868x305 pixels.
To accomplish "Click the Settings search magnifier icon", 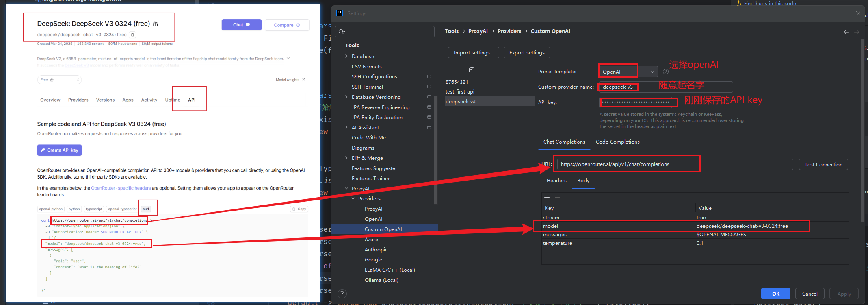I will 342,32.
